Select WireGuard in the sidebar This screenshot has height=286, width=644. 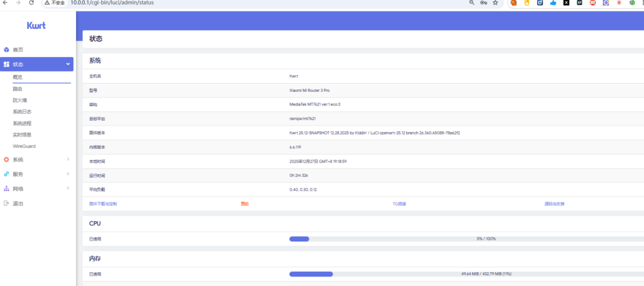pos(24,146)
